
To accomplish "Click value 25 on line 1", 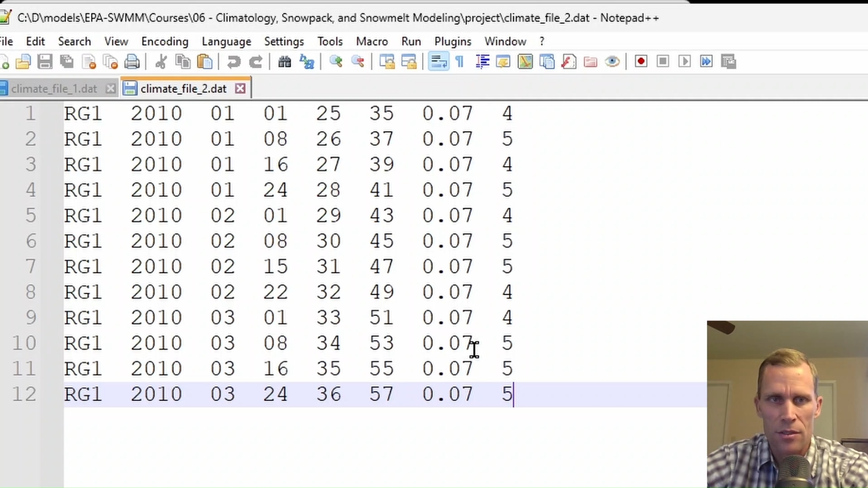I will coord(328,113).
